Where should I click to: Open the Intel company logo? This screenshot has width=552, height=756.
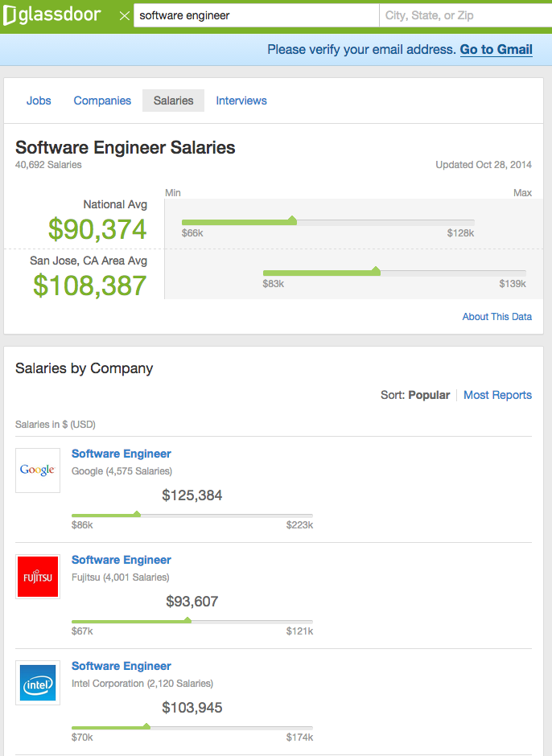tap(38, 683)
